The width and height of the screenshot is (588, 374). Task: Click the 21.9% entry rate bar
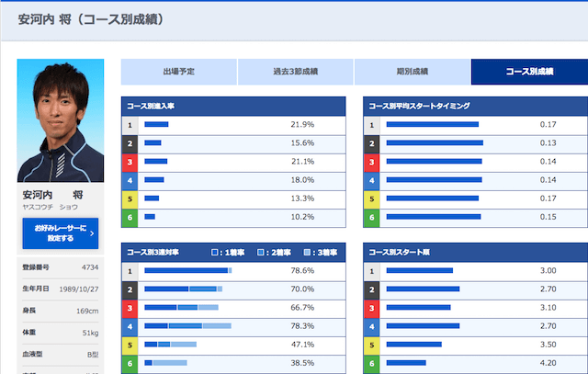[x=156, y=124]
